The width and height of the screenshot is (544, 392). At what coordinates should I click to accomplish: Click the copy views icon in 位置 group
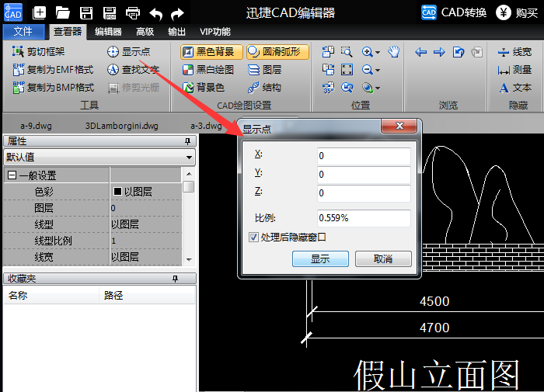(328, 52)
